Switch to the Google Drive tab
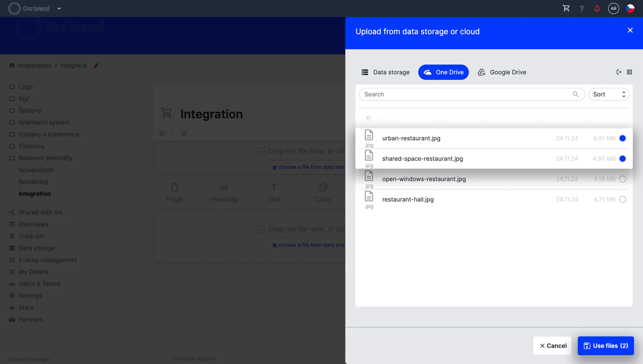Screen dimensions: 643x364 [502, 72]
